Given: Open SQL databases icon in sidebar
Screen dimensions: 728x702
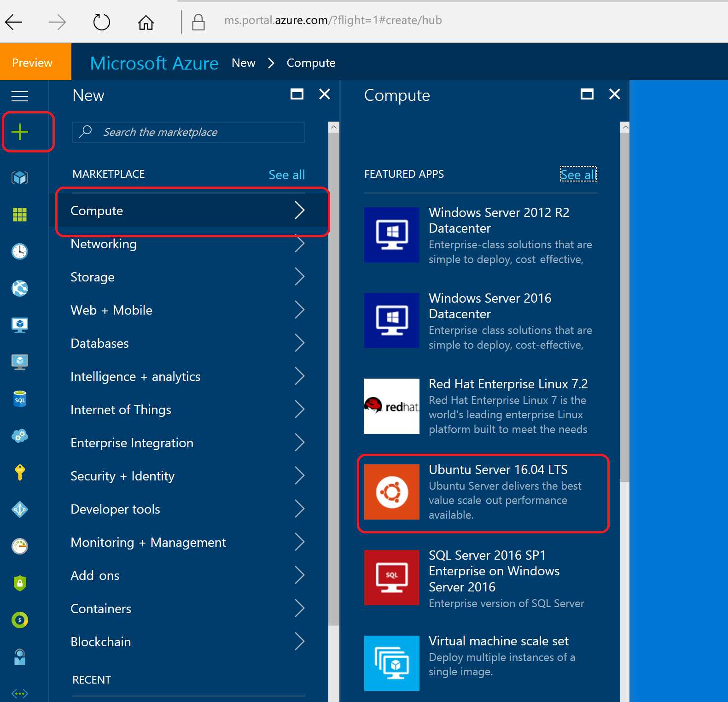Looking at the screenshot, I should (20, 399).
